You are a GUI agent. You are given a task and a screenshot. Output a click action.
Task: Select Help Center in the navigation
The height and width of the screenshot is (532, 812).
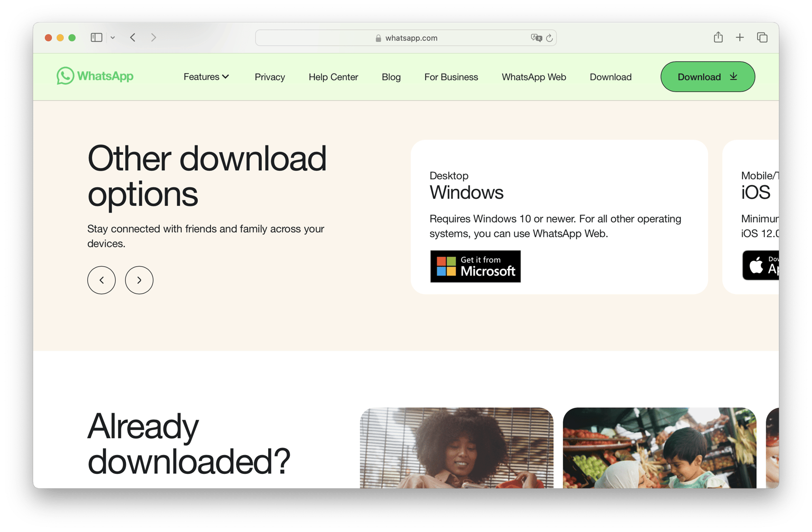click(x=333, y=76)
